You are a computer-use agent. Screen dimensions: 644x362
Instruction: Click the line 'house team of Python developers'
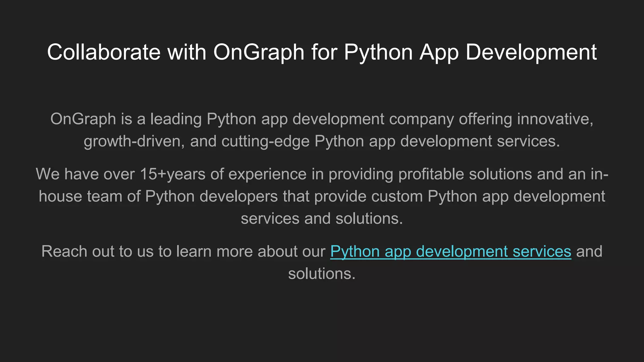(322, 196)
